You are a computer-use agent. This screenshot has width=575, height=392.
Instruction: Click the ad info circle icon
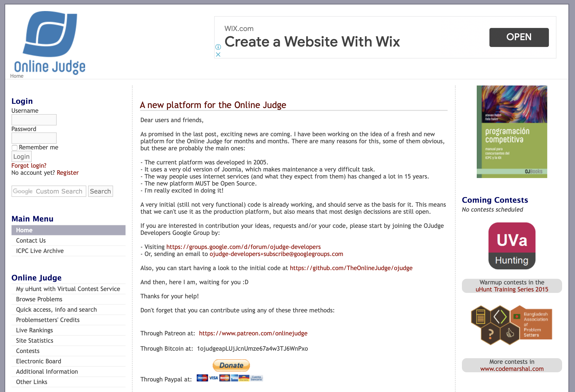pos(218,47)
